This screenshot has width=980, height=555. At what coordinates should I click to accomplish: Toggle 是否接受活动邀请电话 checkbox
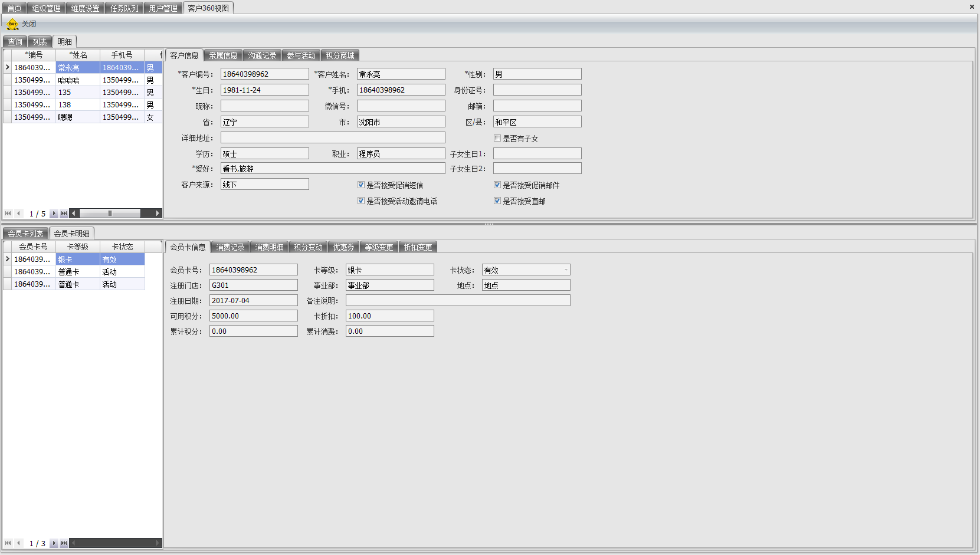click(x=361, y=201)
